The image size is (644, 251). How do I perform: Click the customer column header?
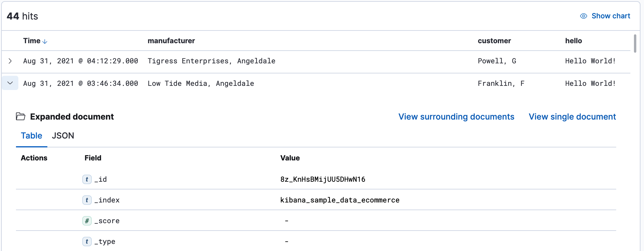coord(494,41)
